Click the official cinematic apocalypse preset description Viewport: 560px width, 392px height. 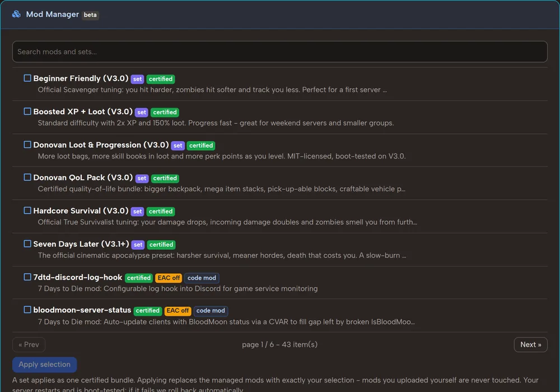click(x=222, y=255)
